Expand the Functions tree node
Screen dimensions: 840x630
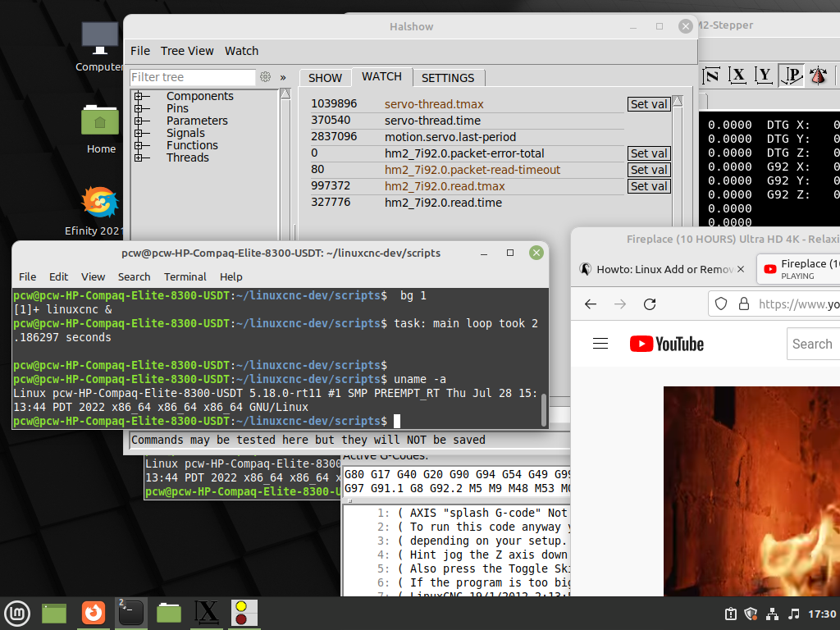point(139,146)
